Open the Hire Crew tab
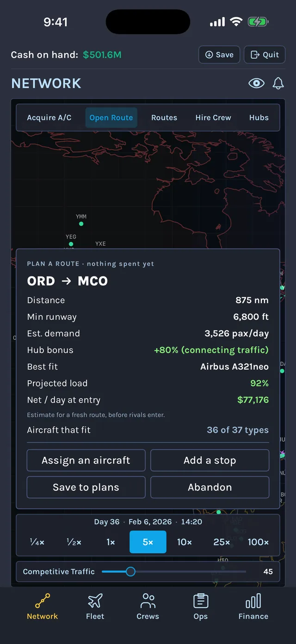Screen dimensions: 296x644 [x=213, y=118]
